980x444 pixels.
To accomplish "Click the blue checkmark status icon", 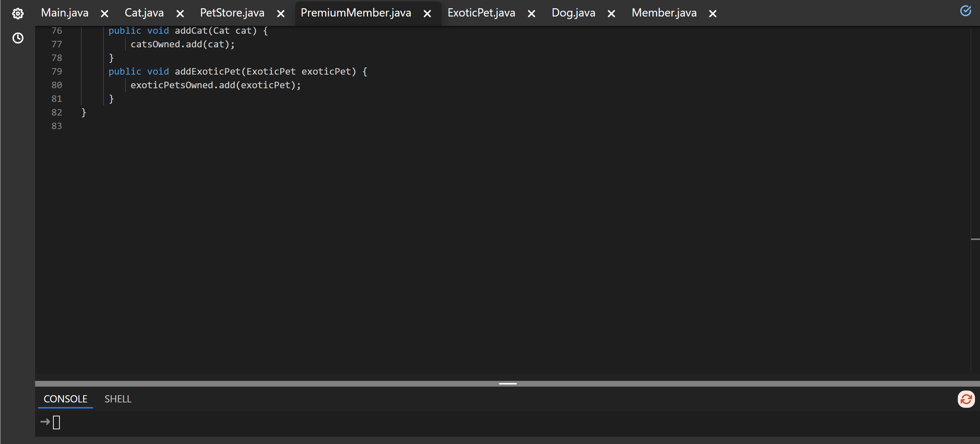I will [966, 11].
